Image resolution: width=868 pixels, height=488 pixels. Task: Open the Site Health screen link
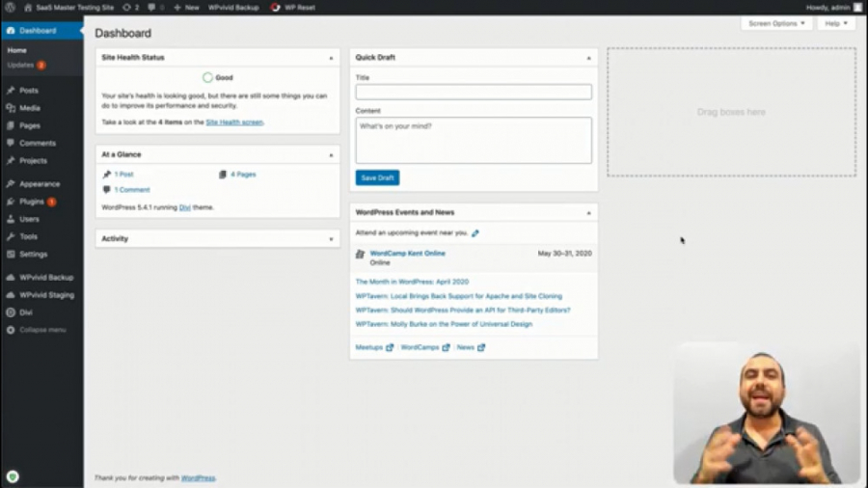pos(234,122)
